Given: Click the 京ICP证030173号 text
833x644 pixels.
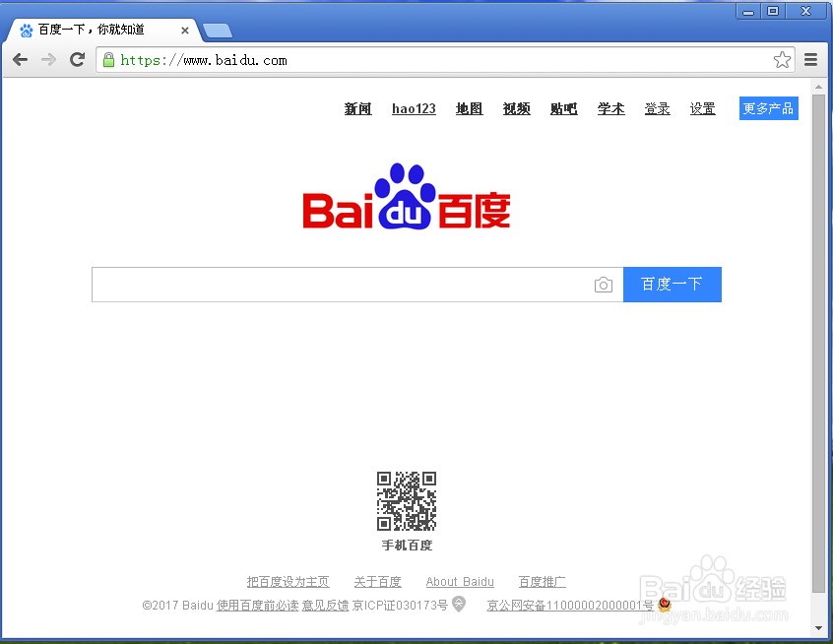Looking at the screenshot, I should pos(400,606).
